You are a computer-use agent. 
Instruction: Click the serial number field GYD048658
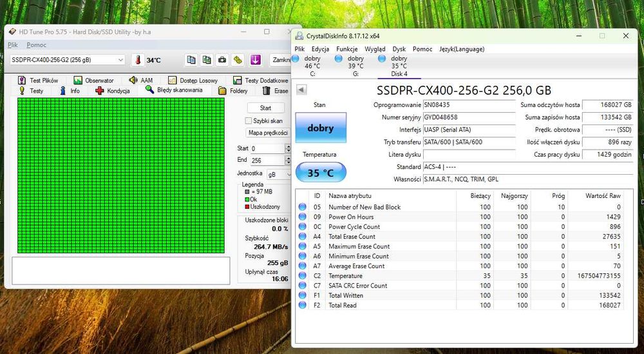coord(469,117)
